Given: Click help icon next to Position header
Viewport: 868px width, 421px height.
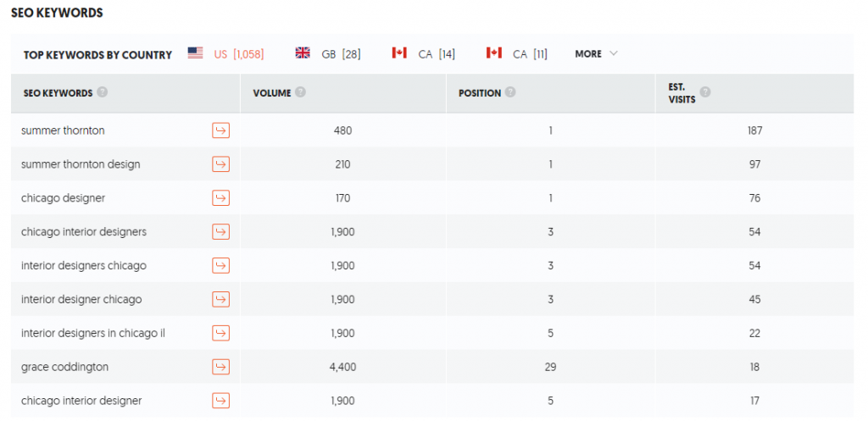Looking at the screenshot, I should 510,92.
